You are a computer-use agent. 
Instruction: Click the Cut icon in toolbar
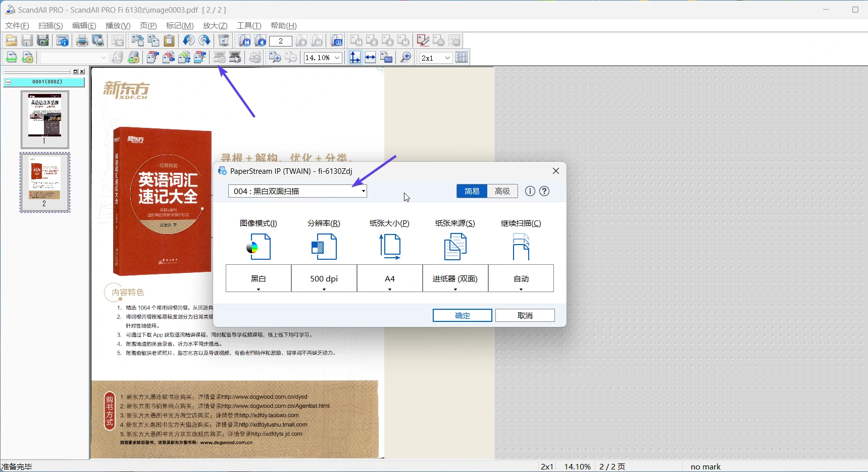pos(137,40)
